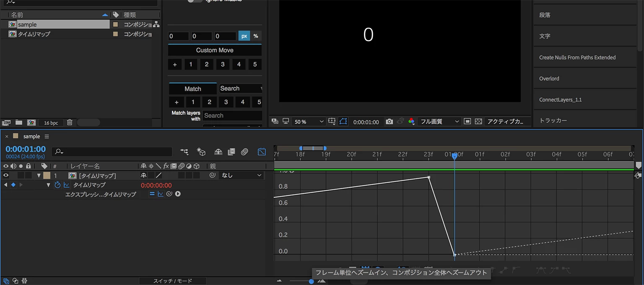Click label color swatch of layer 1
Screen dimensions: 644x285
pos(47,175)
